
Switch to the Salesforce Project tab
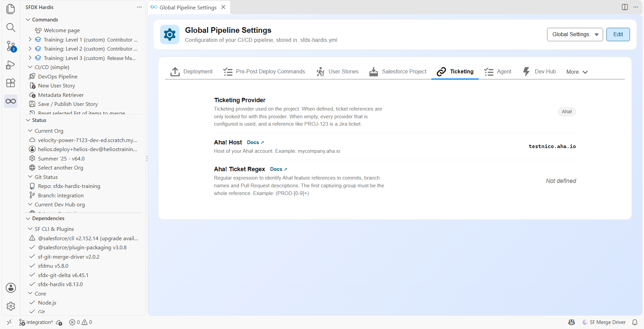coord(397,71)
